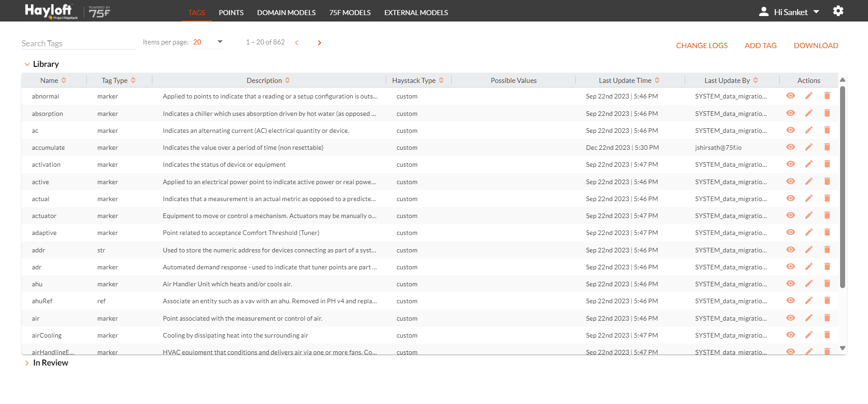Collapse the Library section
Image resolution: width=868 pixels, height=404 pixels.
[27, 64]
